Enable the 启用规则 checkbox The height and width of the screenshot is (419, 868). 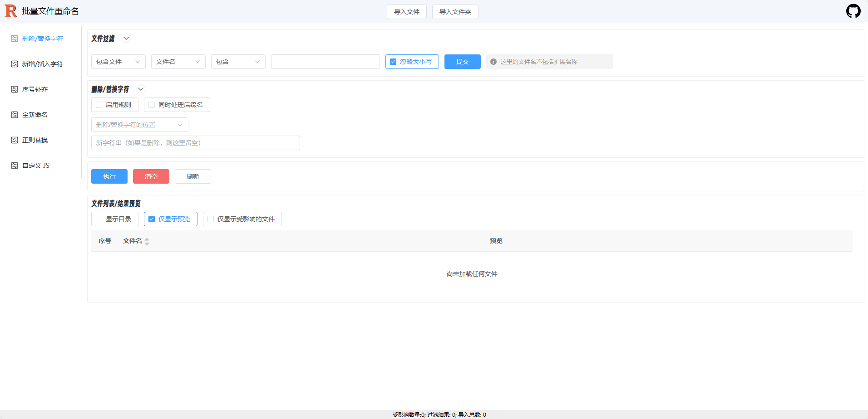[x=99, y=104]
